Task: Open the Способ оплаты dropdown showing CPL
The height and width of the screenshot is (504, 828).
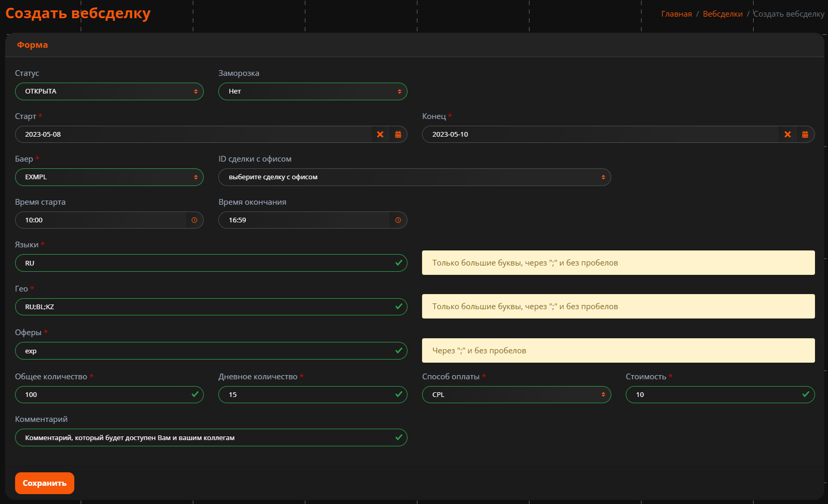Action: [x=517, y=395]
